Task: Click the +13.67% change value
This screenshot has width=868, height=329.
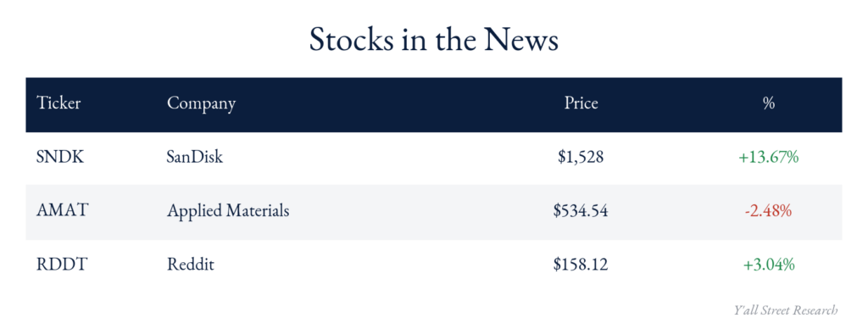Action: click(768, 158)
